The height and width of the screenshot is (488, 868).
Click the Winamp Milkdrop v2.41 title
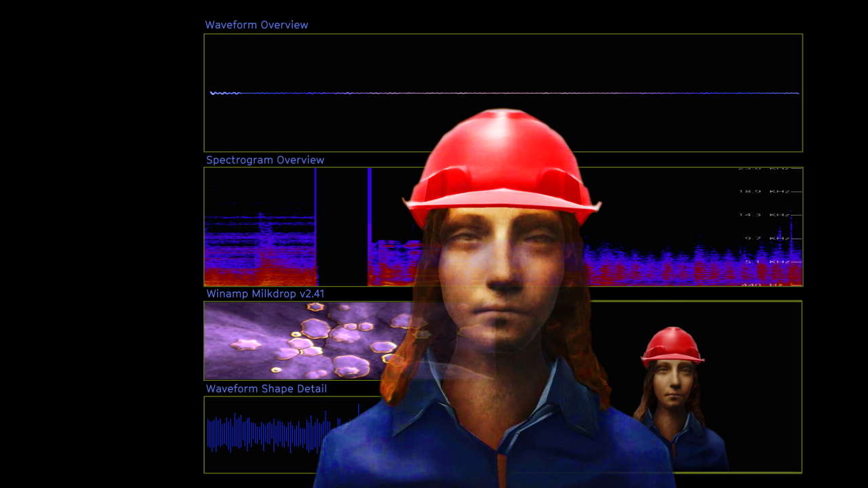click(x=265, y=294)
